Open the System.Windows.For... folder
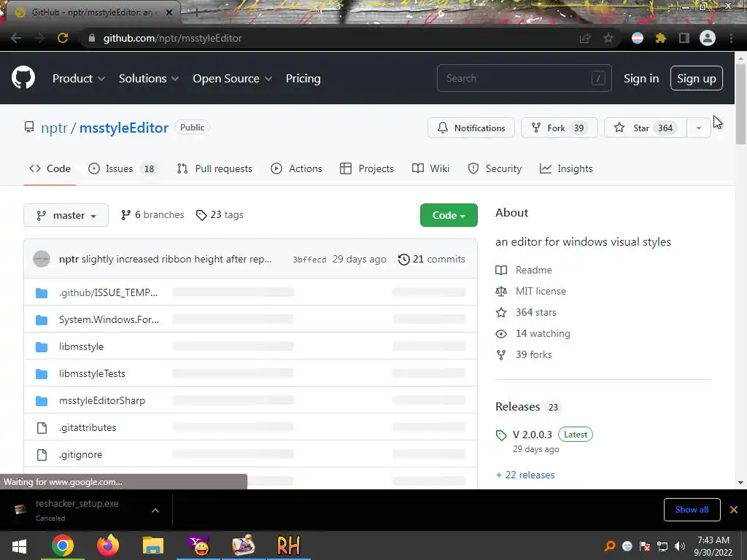 (x=109, y=319)
